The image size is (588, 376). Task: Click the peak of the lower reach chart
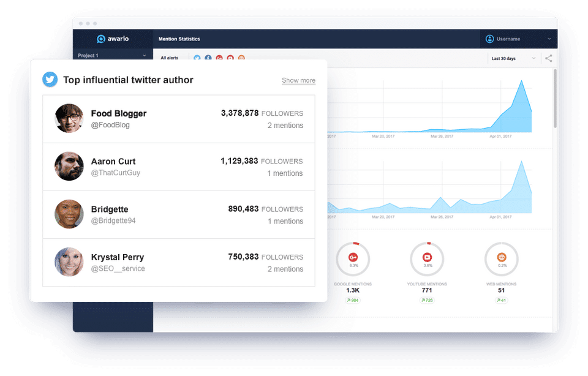point(521,162)
